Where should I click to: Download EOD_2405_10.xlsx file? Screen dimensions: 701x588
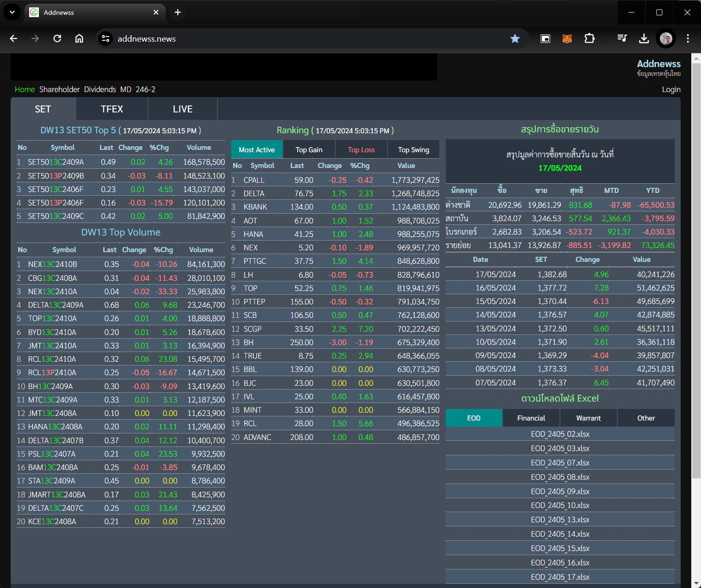click(x=560, y=505)
